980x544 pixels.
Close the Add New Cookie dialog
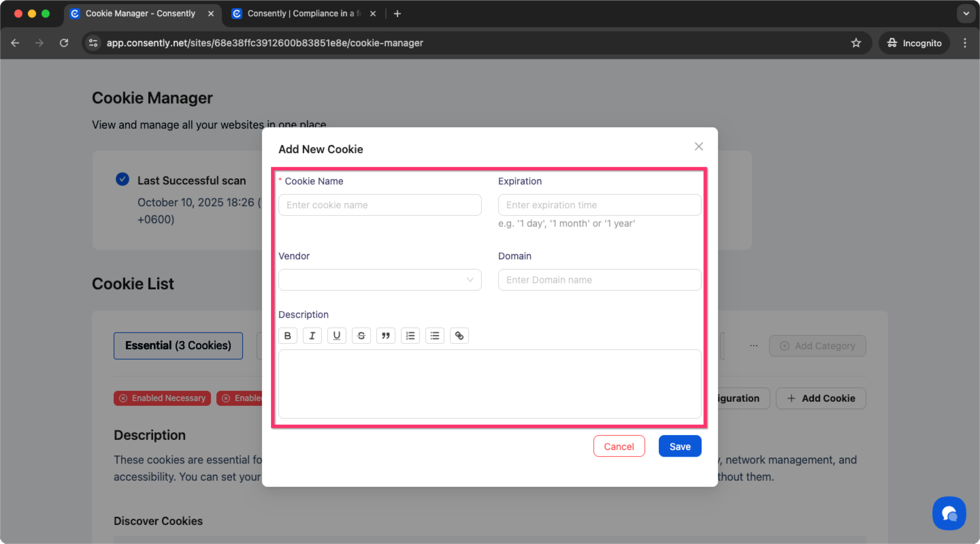click(699, 147)
